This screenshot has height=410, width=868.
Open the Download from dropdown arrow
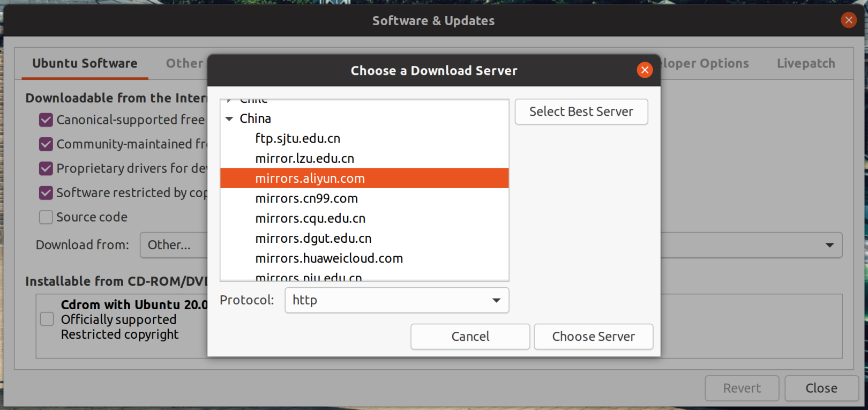(x=829, y=245)
